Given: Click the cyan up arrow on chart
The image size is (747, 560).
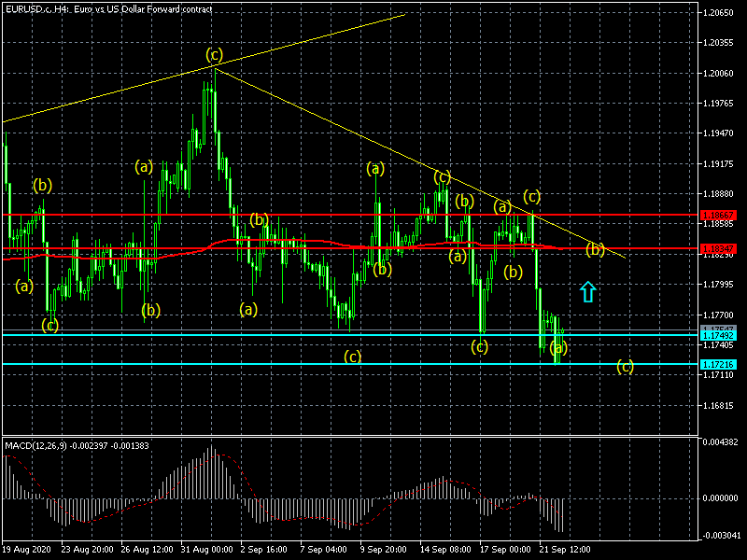Looking at the screenshot, I should pos(587,292).
